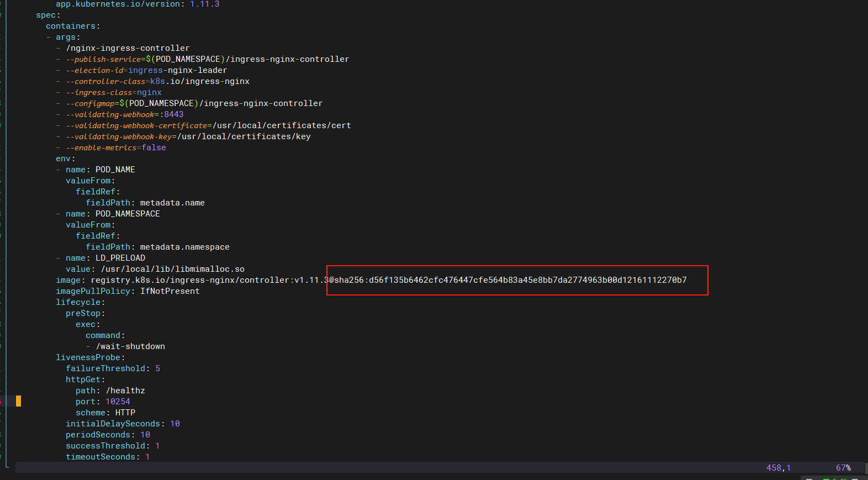The height and width of the screenshot is (480, 868).
Task: Click the image registry path 'registry.k8s.io/ingress-nginx/controller'
Action: pyautogui.click(x=190, y=280)
